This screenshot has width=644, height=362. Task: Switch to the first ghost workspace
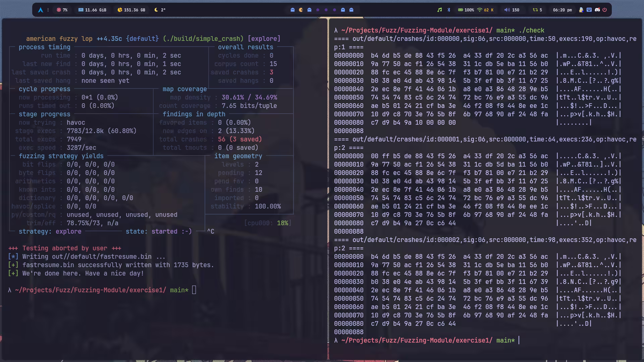(x=292, y=10)
